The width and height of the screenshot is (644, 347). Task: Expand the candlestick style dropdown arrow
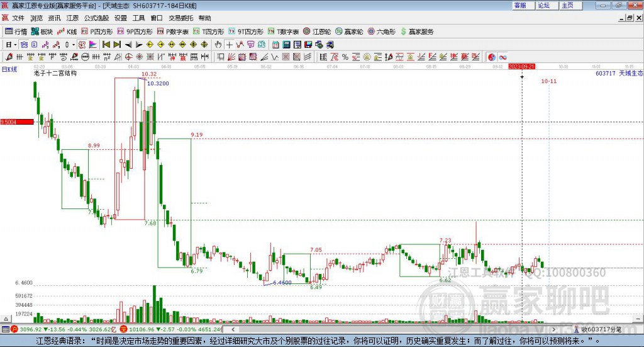click(x=74, y=45)
